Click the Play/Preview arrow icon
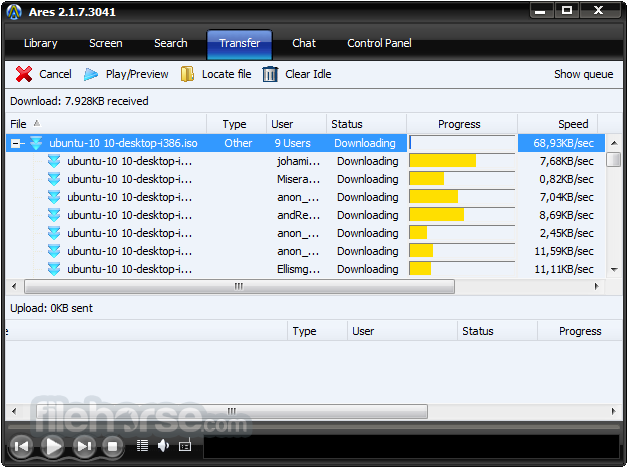Viewport: 628px width, 468px height. 91,74
